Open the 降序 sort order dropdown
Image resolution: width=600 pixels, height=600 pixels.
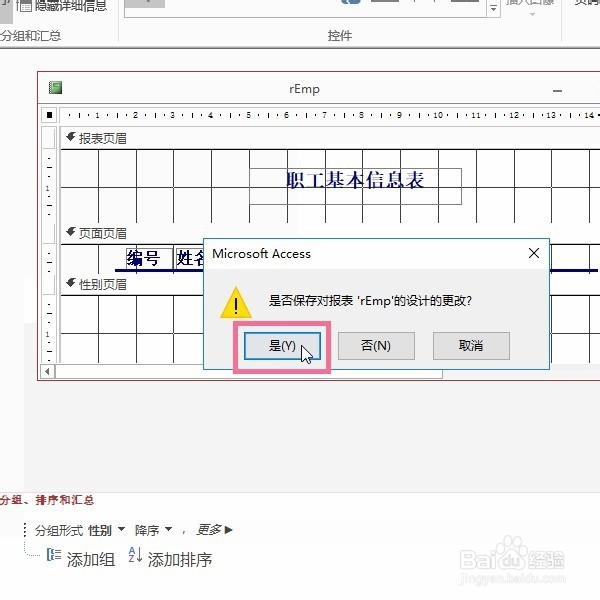click(168, 530)
